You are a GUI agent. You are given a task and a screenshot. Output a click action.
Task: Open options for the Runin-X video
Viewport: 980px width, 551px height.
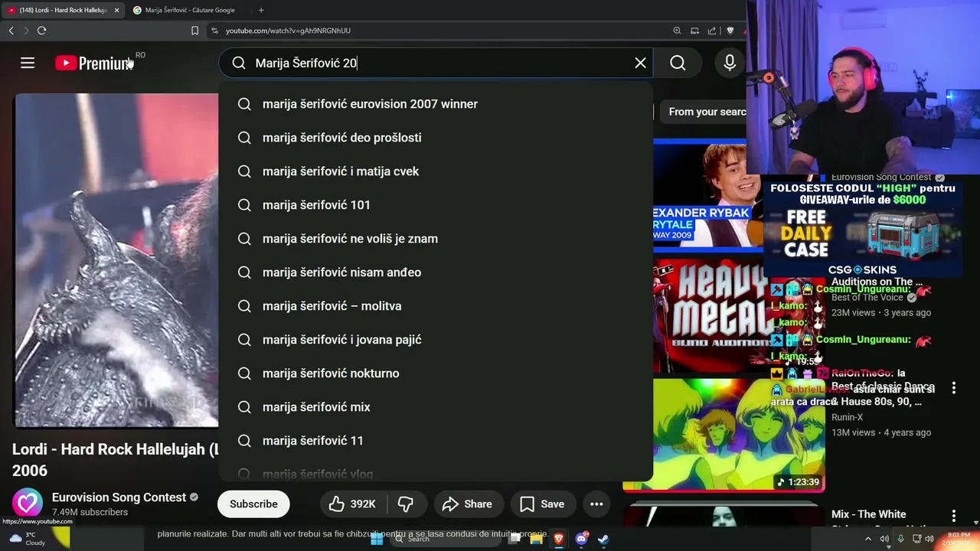pos(953,389)
